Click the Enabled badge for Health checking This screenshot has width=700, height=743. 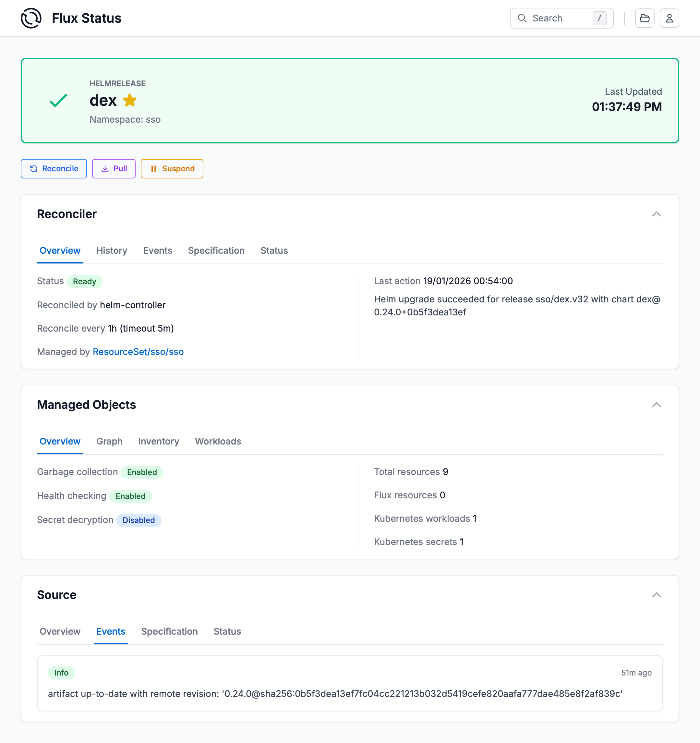(130, 496)
